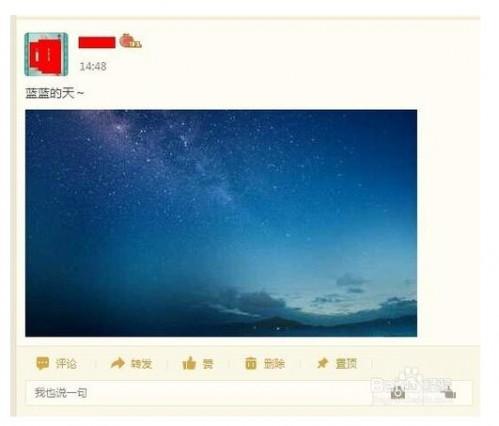Click the pushpin 置顶 icon
The height and width of the screenshot is (426, 499).
[x=322, y=363]
